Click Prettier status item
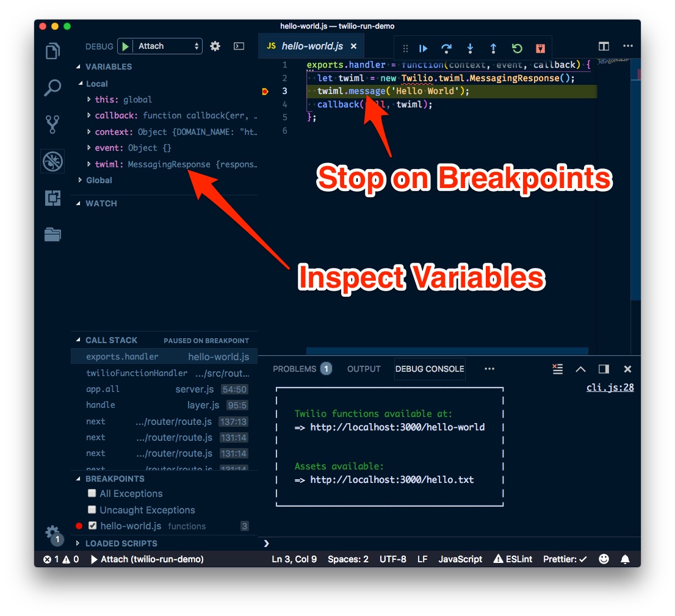Screen dimensions: 675x616 pos(565,559)
